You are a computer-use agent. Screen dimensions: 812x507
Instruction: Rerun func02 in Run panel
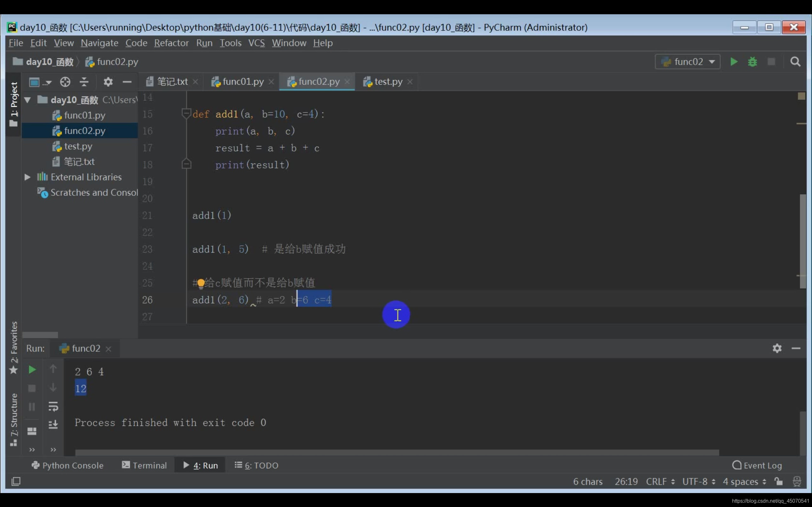(x=32, y=369)
